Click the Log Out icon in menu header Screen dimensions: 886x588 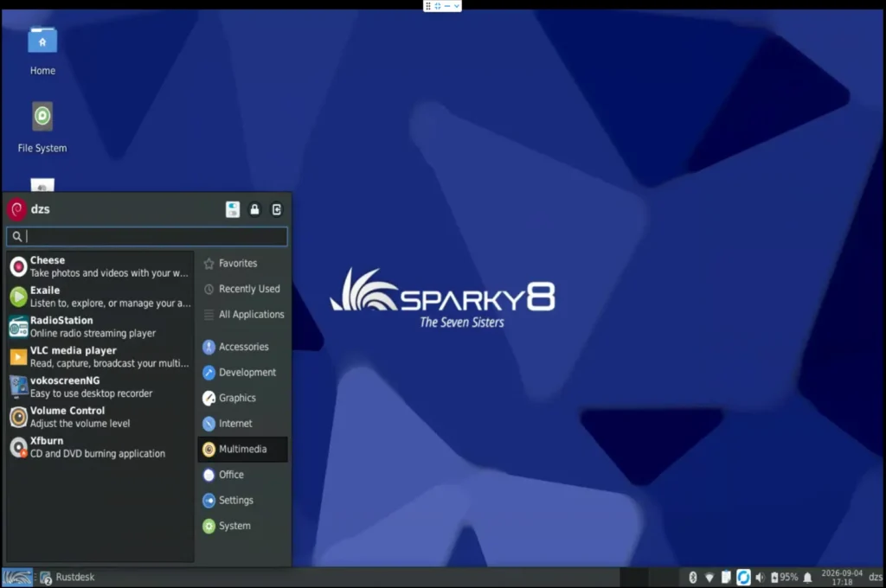pyautogui.click(x=277, y=209)
